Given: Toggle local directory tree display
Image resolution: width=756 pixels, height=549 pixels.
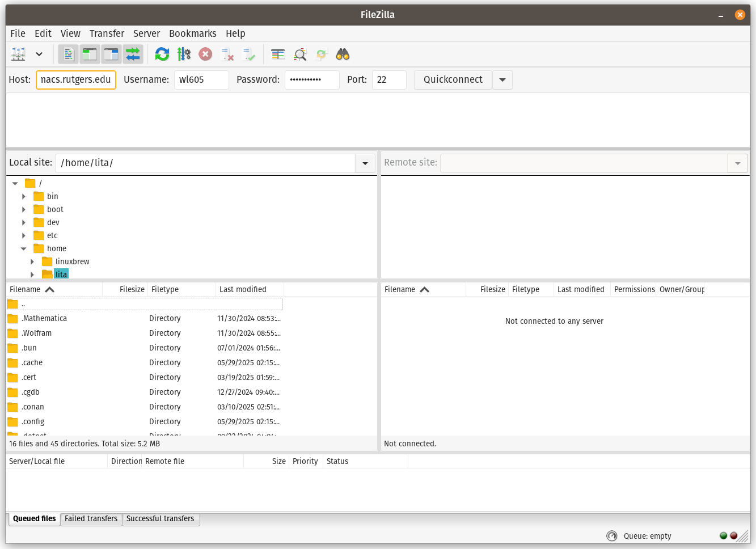Looking at the screenshot, I should point(90,54).
